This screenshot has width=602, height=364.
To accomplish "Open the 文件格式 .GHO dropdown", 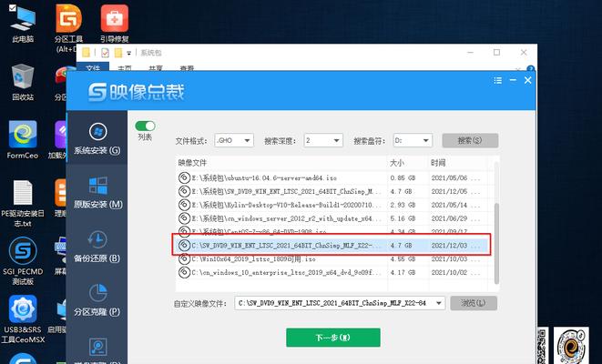I will 234,140.
